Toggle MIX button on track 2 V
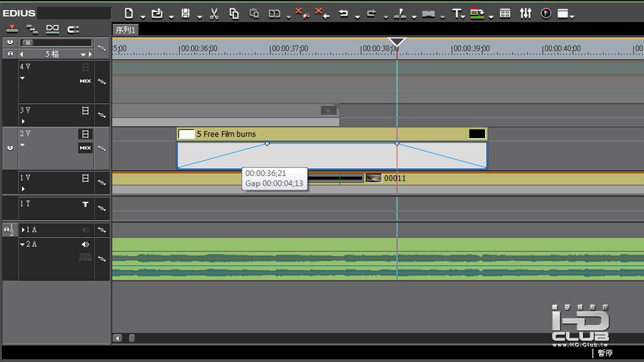The image size is (644, 362). tap(85, 147)
